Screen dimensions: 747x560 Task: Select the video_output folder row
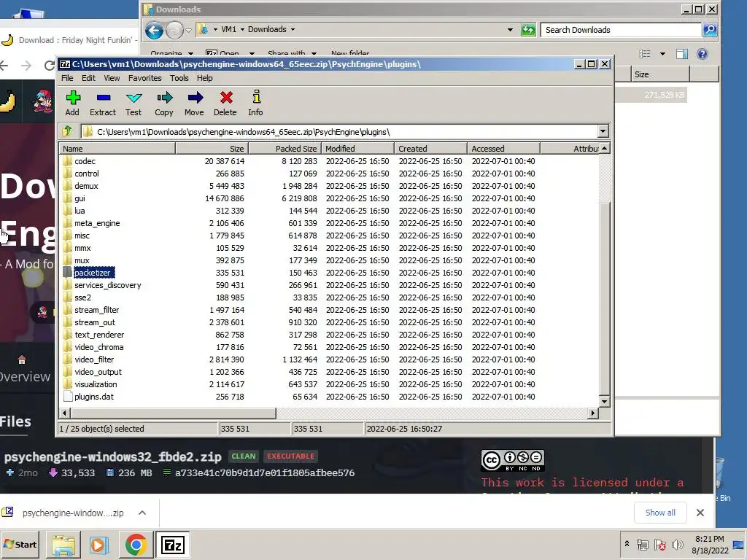[329, 371]
